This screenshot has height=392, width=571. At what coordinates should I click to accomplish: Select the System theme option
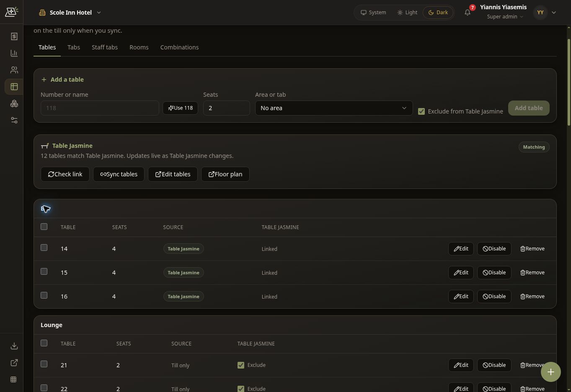pyautogui.click(x=373, y=13)
